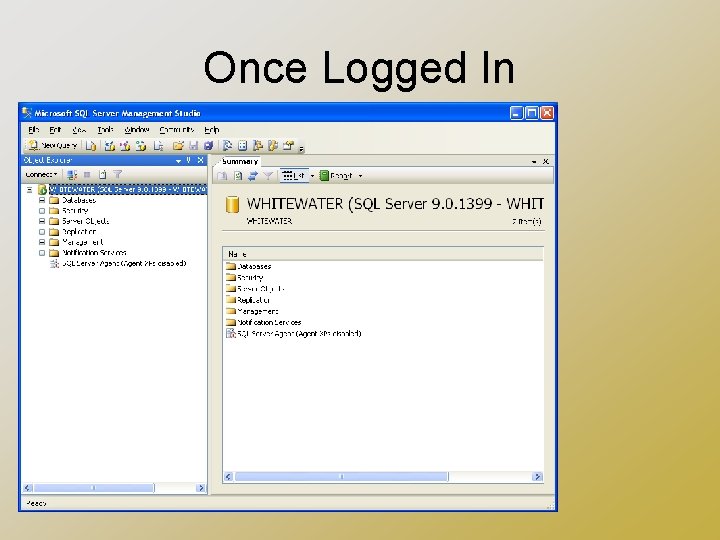Click the Refresh icon in the Summary toolbar

coord(238,176)
